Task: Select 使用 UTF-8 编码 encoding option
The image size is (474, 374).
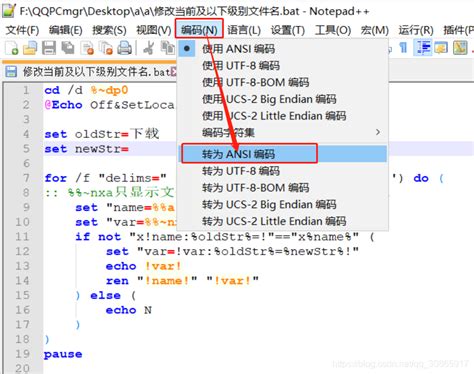Action: (241, 65)
